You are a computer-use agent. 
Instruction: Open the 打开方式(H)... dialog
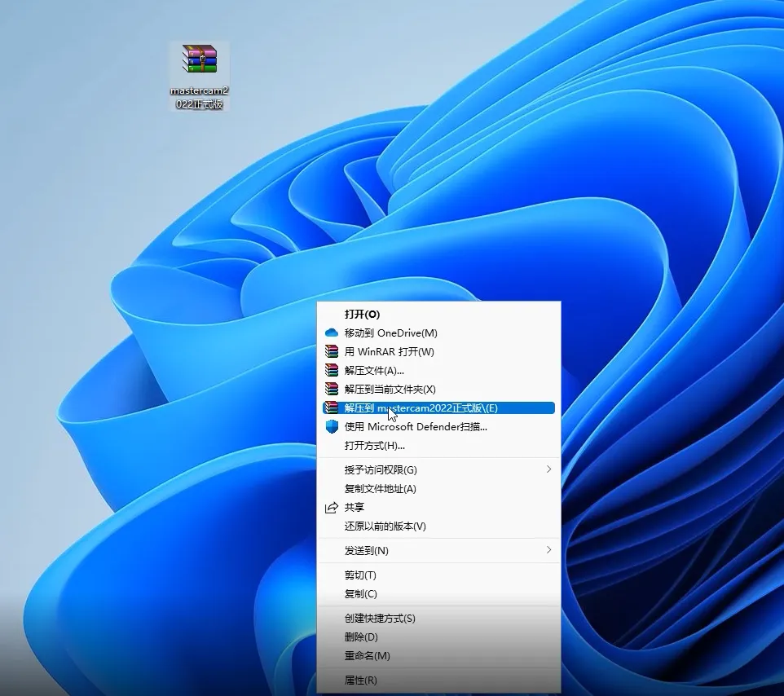[438, 446]
